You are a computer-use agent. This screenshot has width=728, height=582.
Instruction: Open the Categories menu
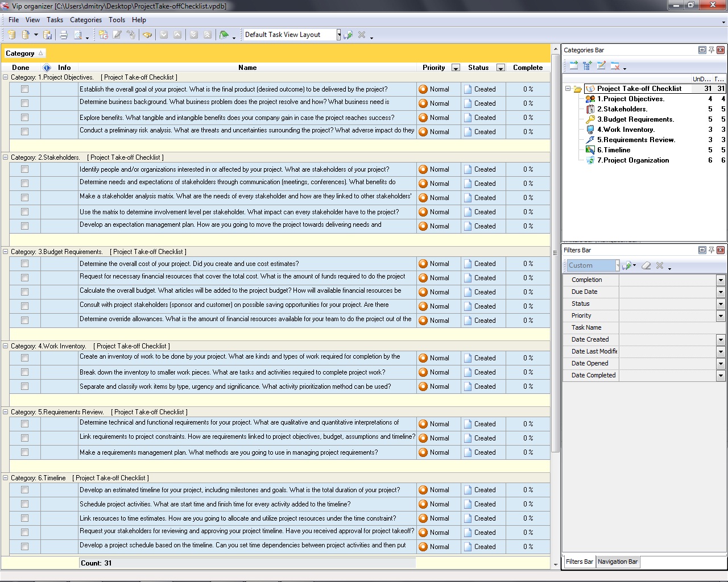coord(85,20)
